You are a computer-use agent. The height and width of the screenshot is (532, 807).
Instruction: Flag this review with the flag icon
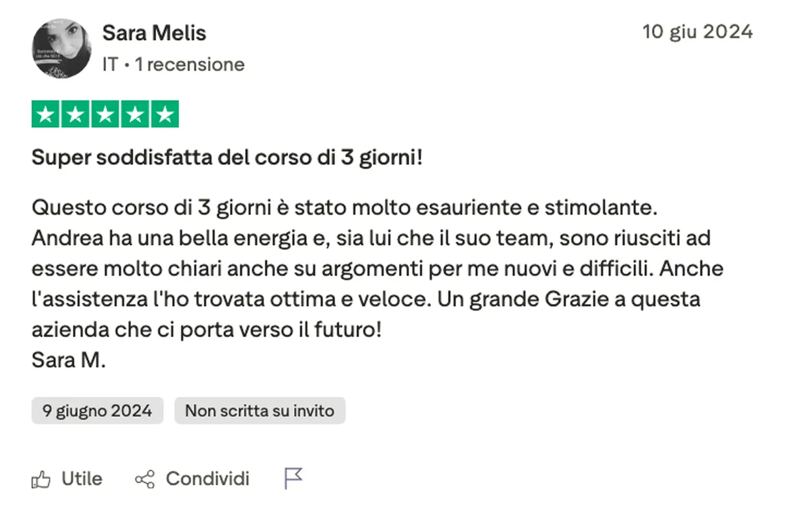click(293, 478)
